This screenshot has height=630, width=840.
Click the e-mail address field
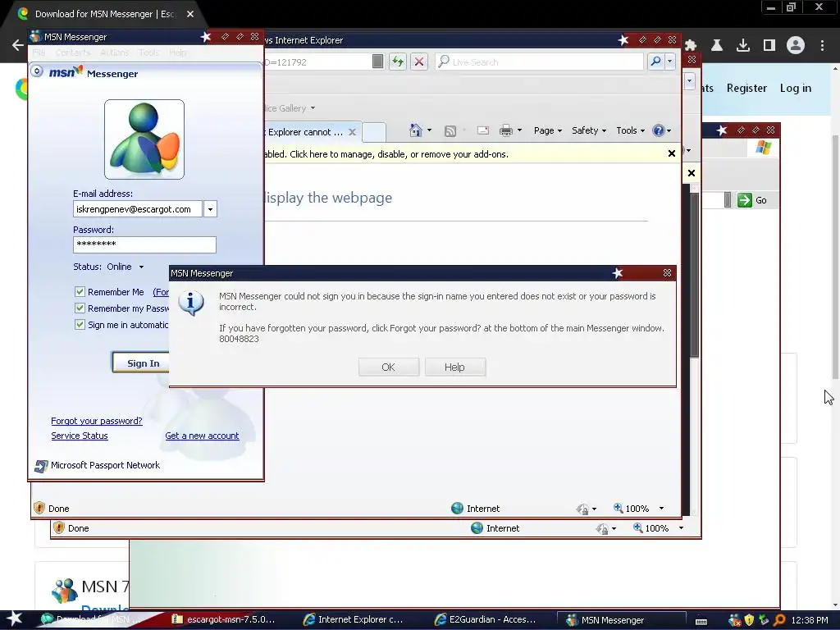click(x=138, y=209)
